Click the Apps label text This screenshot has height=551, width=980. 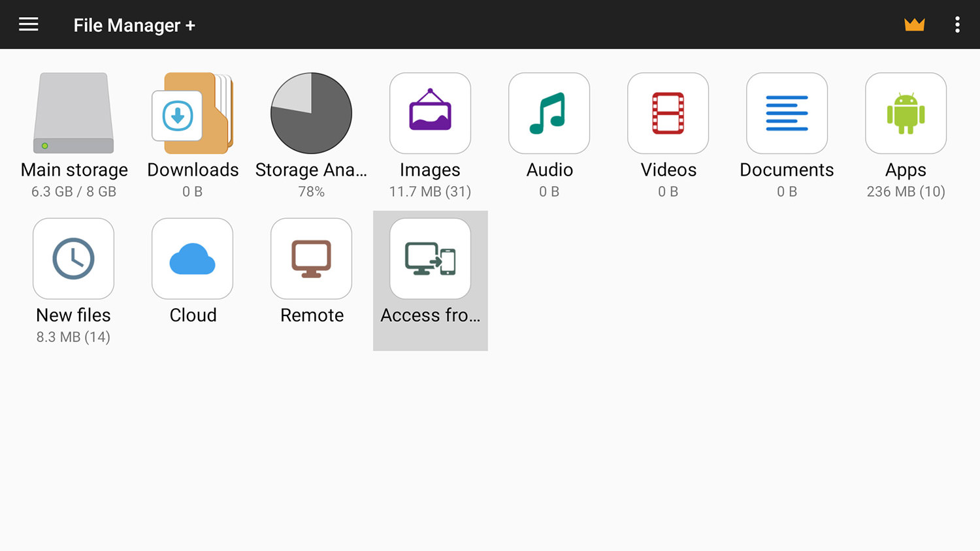906,170
